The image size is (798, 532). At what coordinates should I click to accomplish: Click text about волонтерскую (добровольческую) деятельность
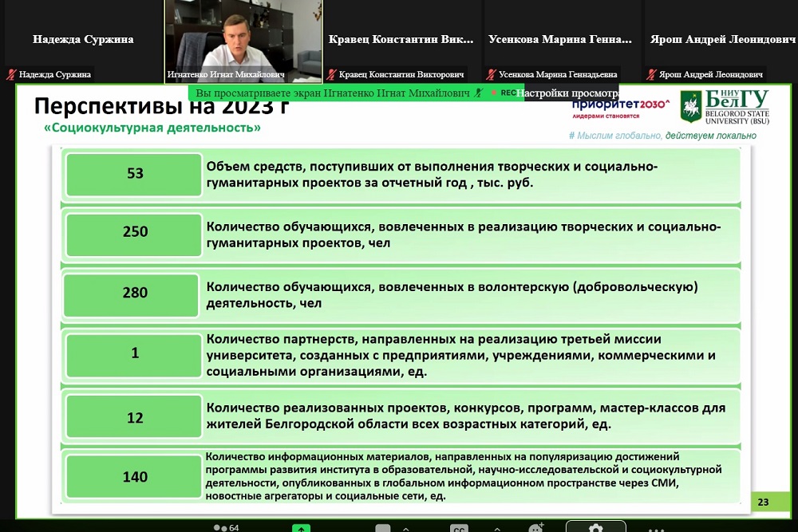pyautogui.click(x=452, y=295)
